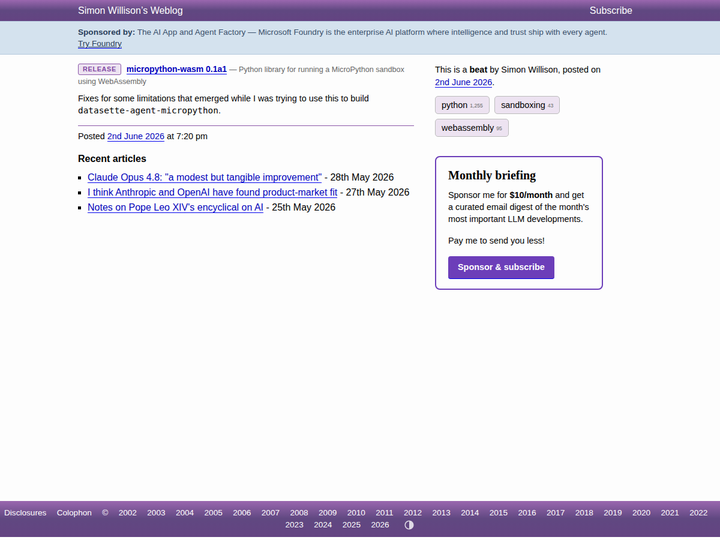Viewport: 720px width, 540px height.
Task: Open the Subscribe link in header
Action: coord(611,10)
